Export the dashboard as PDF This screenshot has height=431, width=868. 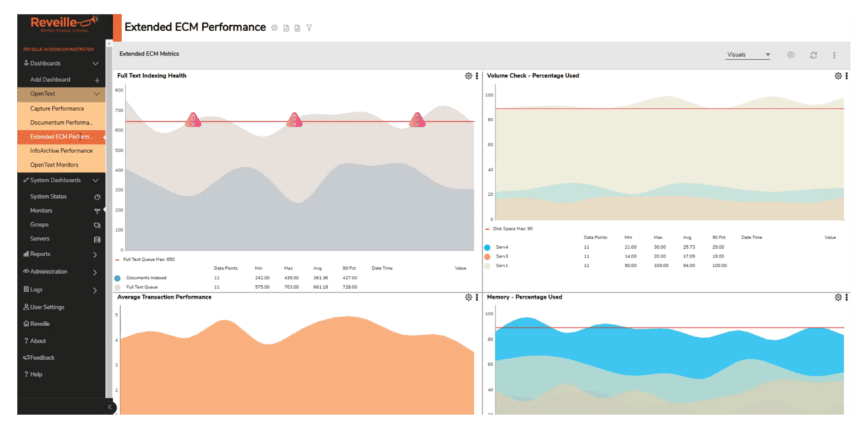286,28
